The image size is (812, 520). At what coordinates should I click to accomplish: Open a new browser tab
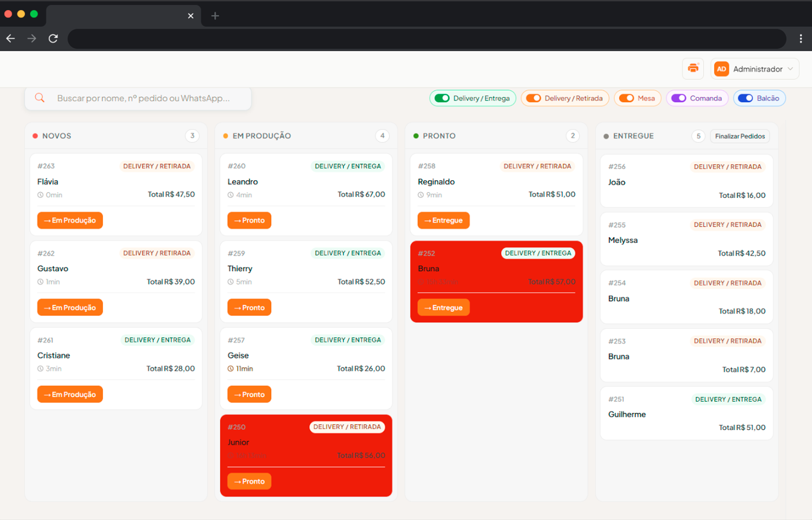click(215, 16)
